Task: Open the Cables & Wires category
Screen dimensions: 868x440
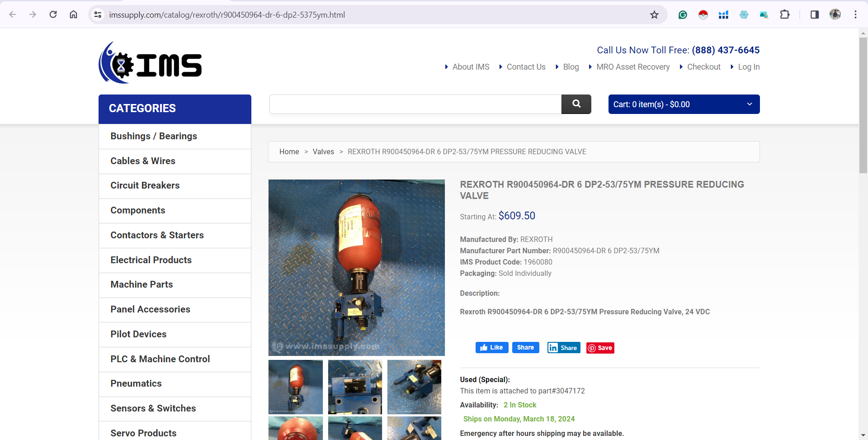Action: [175, 161]
